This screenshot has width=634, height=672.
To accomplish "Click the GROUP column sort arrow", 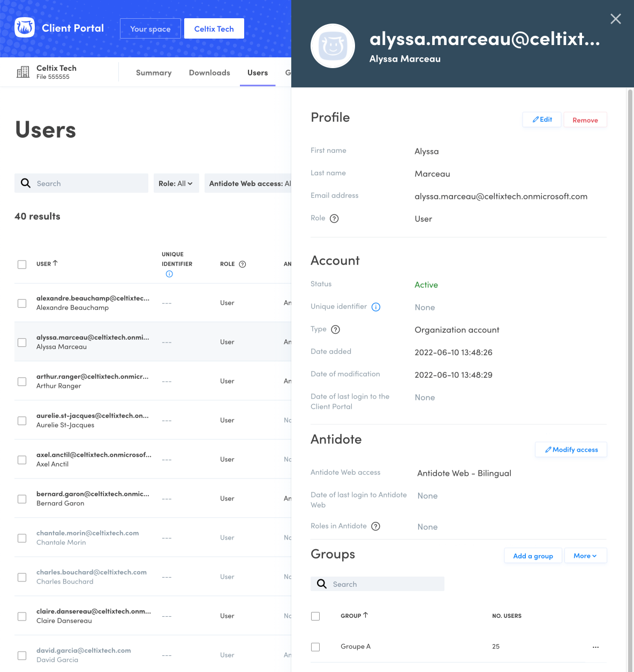I will click(366, 615).
